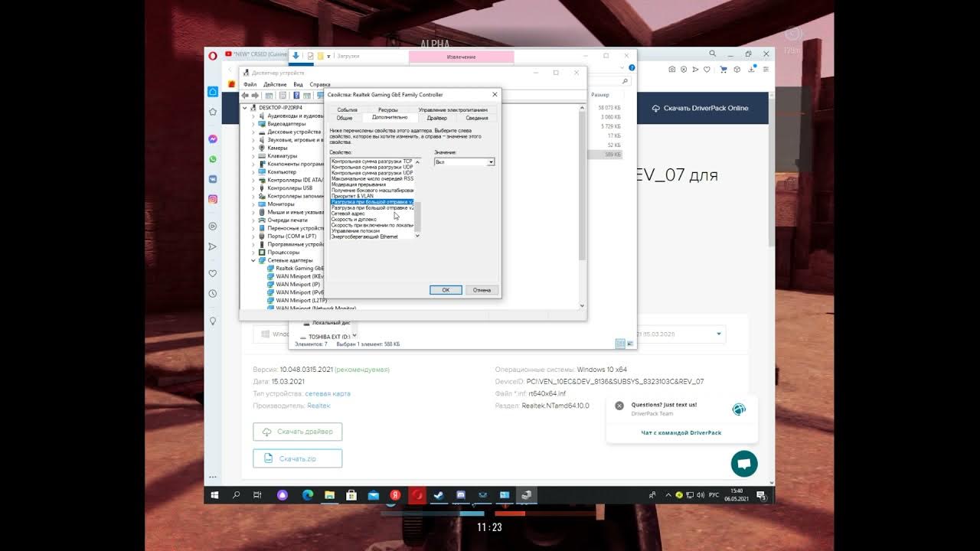Click the Opera logo menu button
Screen dimensions: 980x551
pyautogui.click(x=213, y=55)
